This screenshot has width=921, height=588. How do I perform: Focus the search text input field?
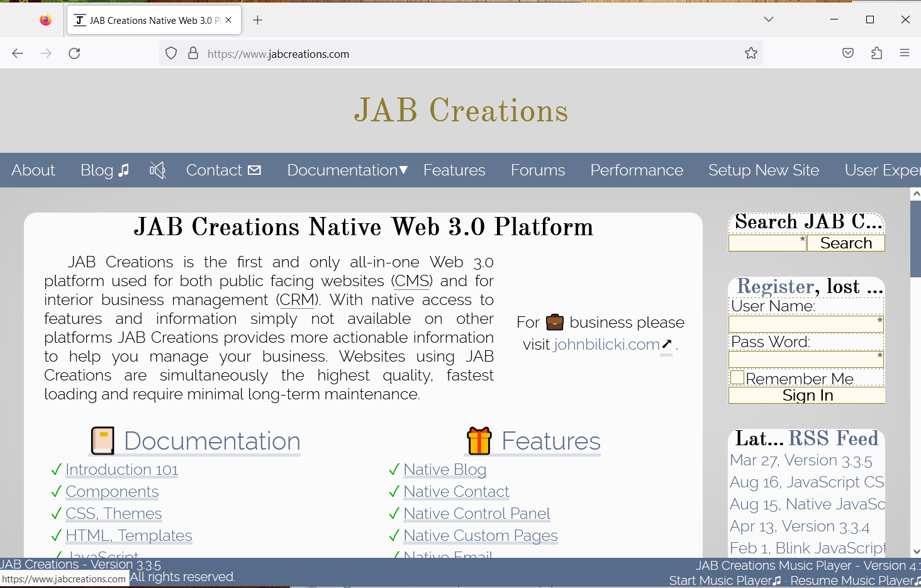coord(767,243)
